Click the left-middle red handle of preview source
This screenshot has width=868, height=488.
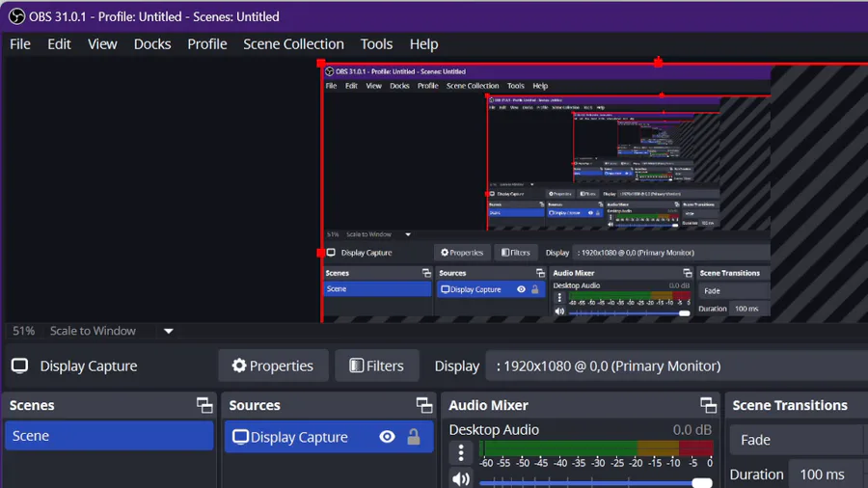point(321,253)
